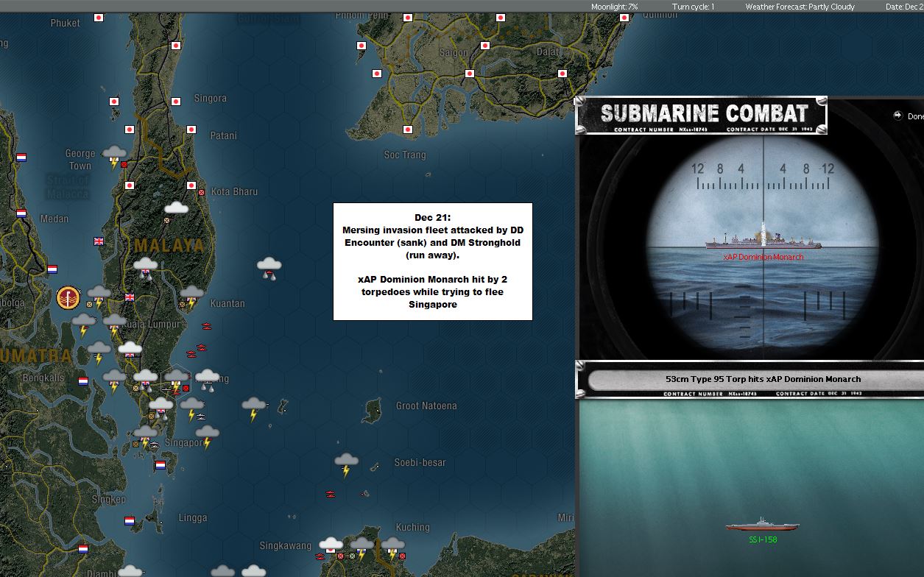Click the Japanese flag beside Kota Bharu
924x577 pixels.
tap(191, 185)
